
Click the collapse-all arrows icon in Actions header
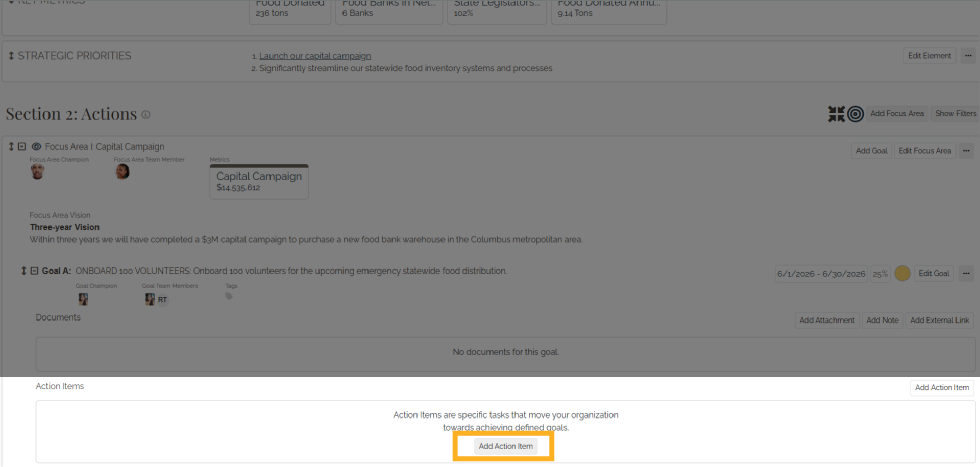coord(836,114)
